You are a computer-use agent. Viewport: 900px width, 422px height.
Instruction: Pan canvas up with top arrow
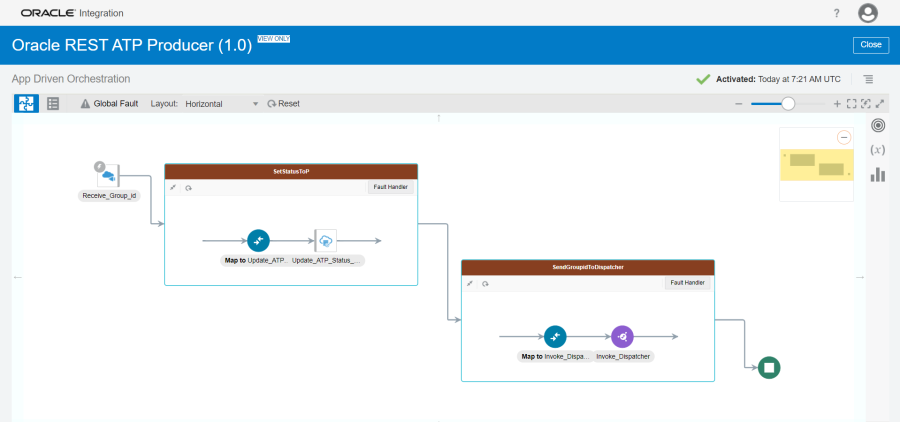439,118
